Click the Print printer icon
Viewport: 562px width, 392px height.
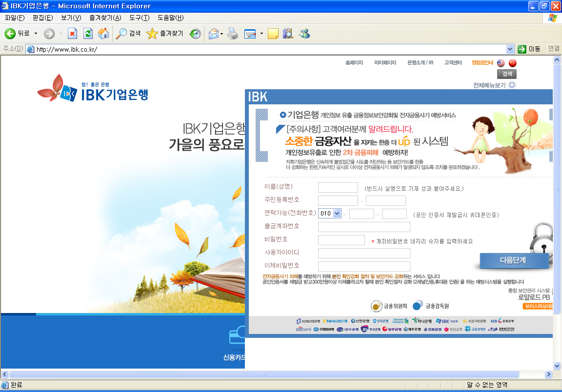click(233, 34)
